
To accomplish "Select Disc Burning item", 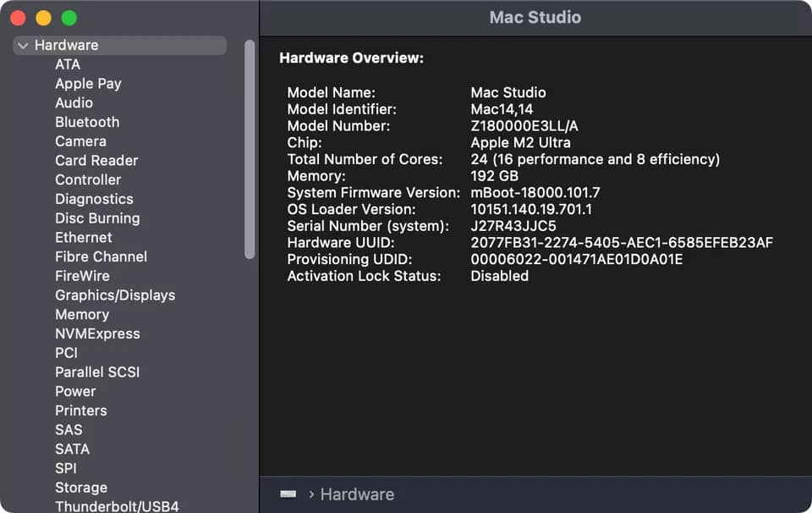I will tap(97, 218).
